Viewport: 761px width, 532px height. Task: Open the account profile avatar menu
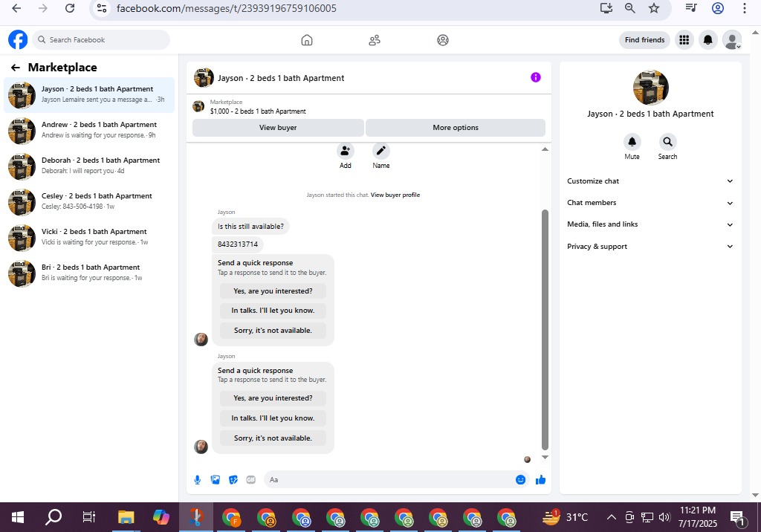[x=732, y=40]
